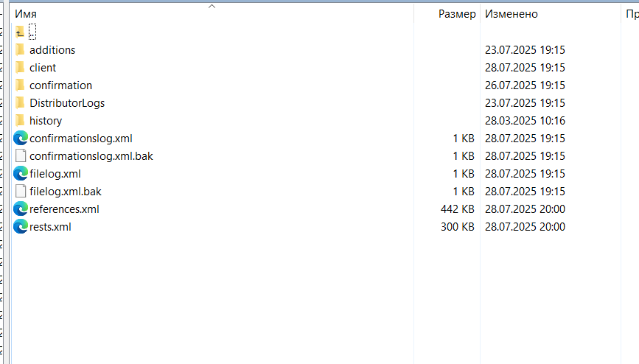
Task: Select the filelog.xml.bak file name
Action: (65, 191)
